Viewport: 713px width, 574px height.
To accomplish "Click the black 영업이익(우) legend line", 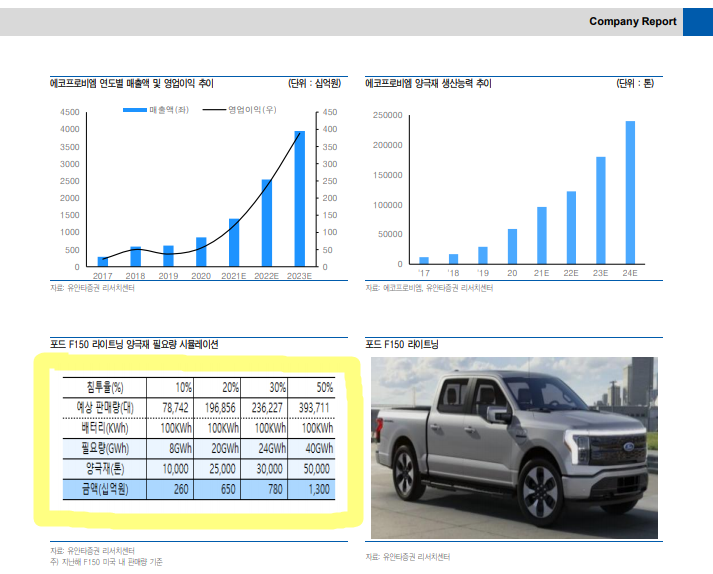I will pyautogui.click(x=214, y=110).
